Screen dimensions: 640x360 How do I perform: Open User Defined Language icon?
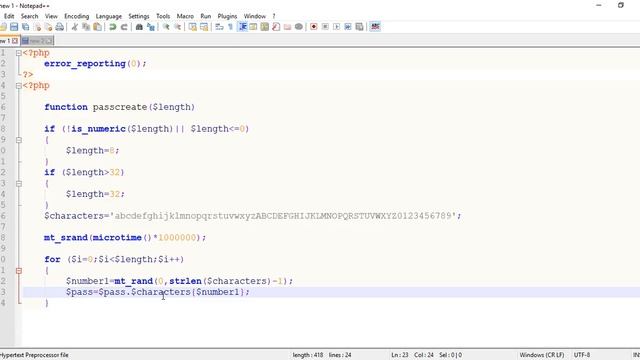click(x=253, y=27)
